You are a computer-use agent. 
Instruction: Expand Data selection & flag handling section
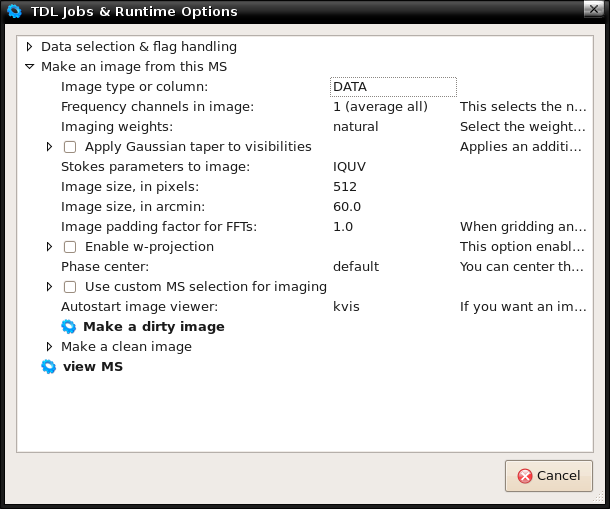29,47
